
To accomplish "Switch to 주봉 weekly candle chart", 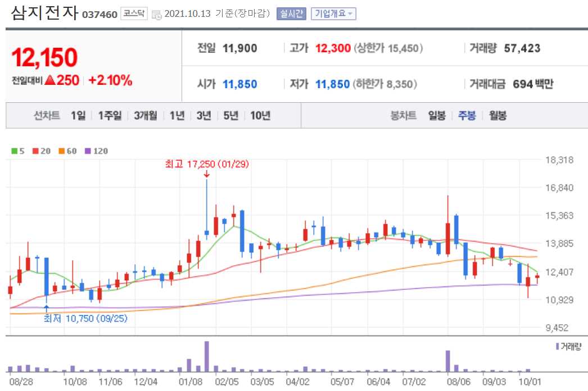I will point(467,116).
